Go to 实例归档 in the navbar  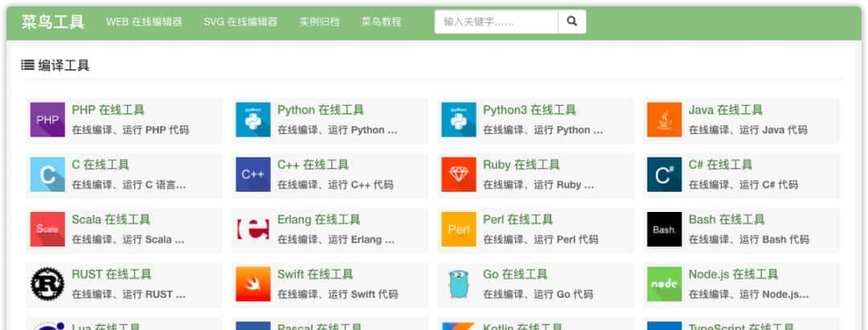(x=319, y=22)
